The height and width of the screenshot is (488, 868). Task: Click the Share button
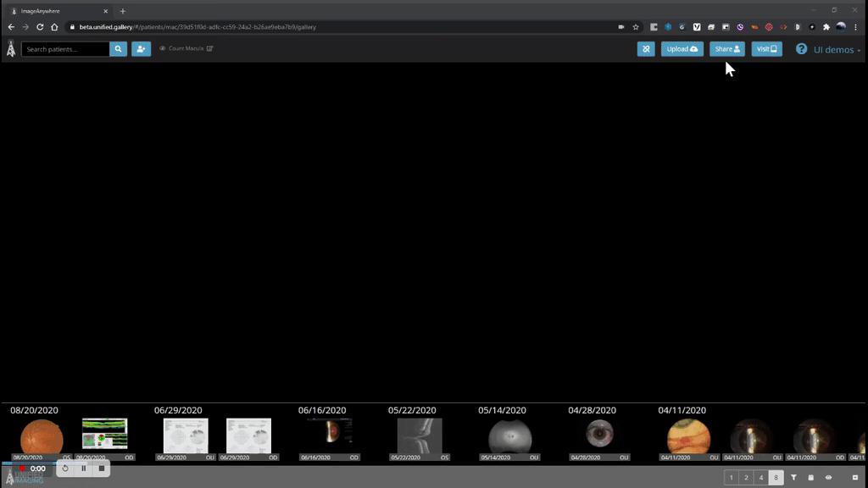726,49
